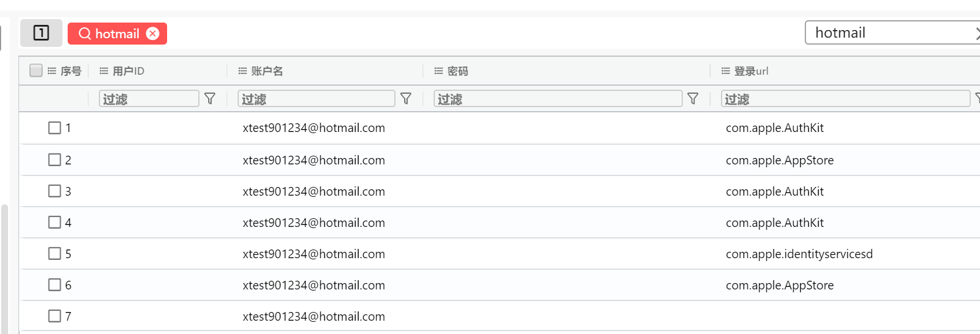Open menu icon of 密码 column
The image size is (980, 334).
point(439,71)
